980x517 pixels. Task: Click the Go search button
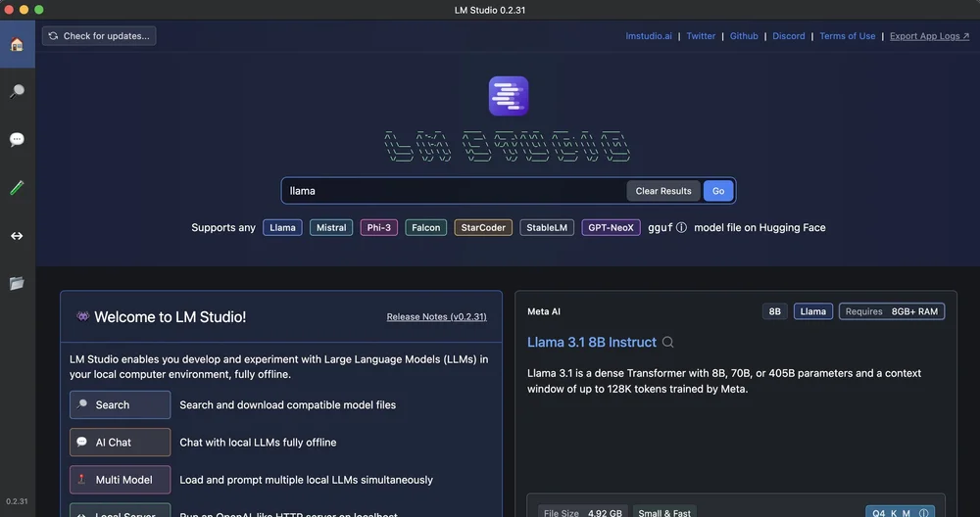click(x=718, y=191)
